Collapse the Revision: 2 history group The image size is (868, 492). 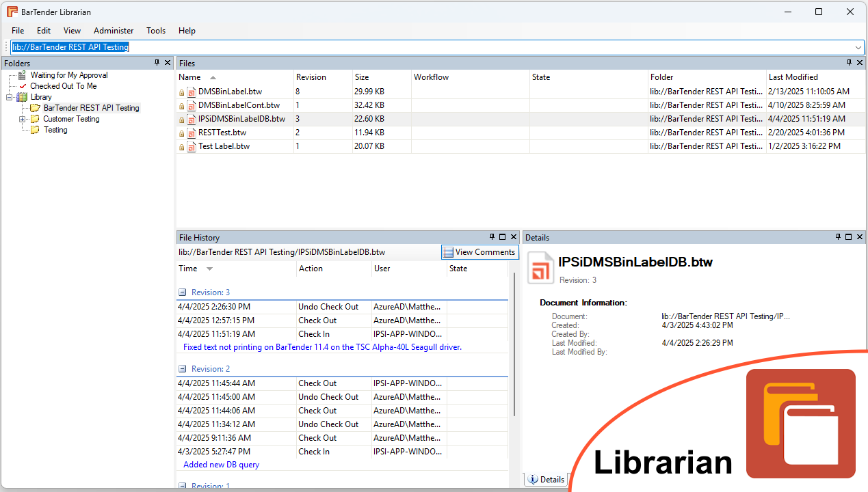183,369
